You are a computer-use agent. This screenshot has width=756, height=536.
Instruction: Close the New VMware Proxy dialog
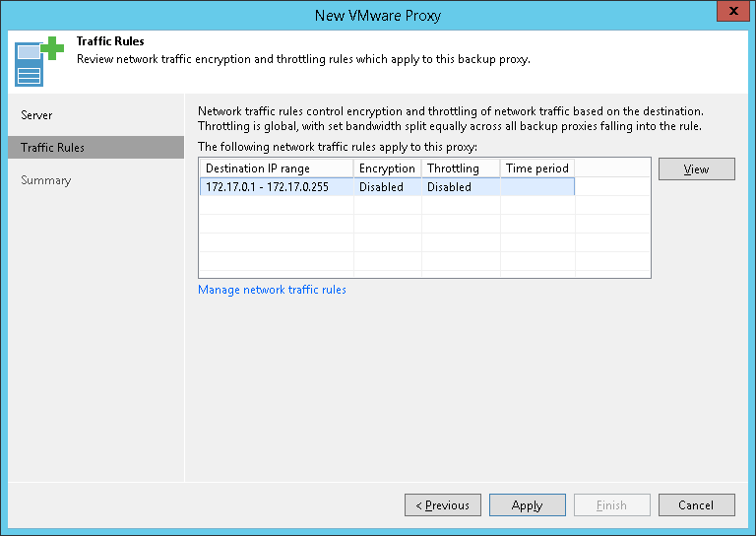click(730, 15)
